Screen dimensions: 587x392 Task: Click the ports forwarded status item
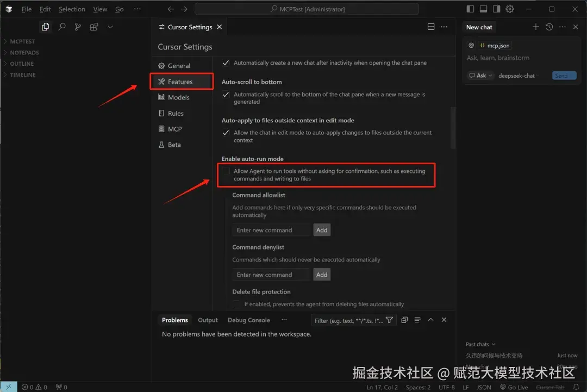(x=61, y=387)
